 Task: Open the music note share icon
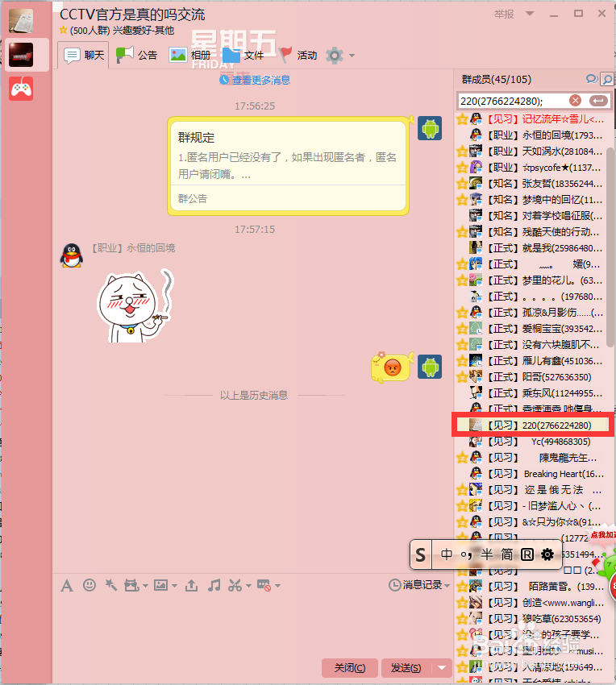(x=214, y=585)
